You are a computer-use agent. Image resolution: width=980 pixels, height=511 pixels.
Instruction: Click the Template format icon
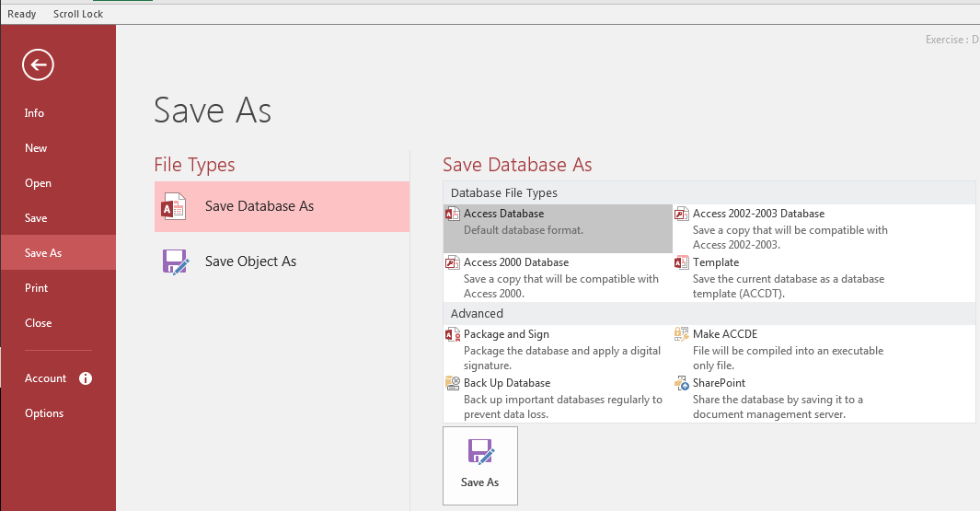(681, 262)
